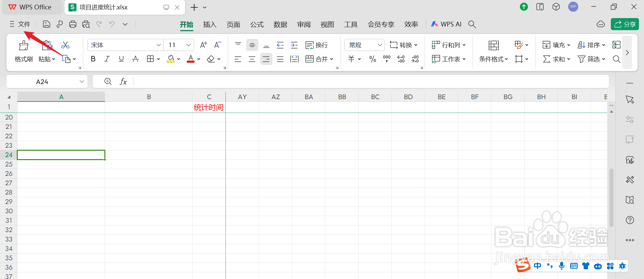This screenshot has height=279, width=644.
Task: Switch to the 公式 (Formulas) tab
Action: click(257, 24)
